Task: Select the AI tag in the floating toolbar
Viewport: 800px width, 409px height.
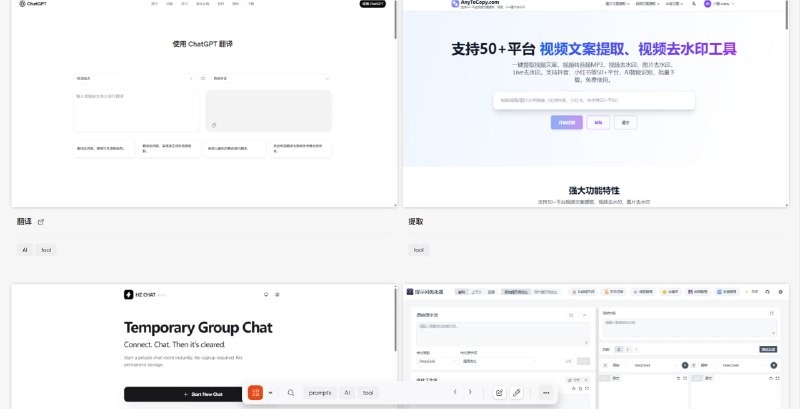Action: pos(347,393)
